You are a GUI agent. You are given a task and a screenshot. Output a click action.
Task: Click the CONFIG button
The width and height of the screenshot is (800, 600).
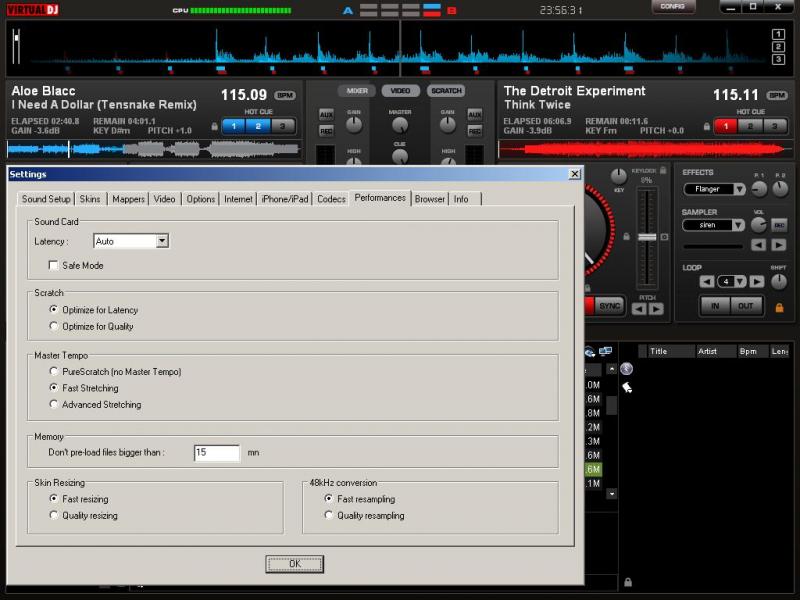click(672, 7)
